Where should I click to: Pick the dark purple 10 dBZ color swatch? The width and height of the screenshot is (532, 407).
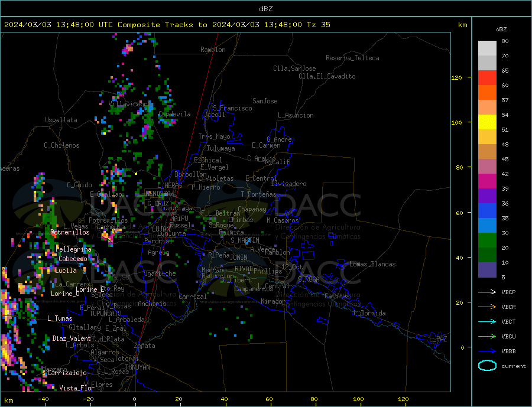click(x=487, y=269)
